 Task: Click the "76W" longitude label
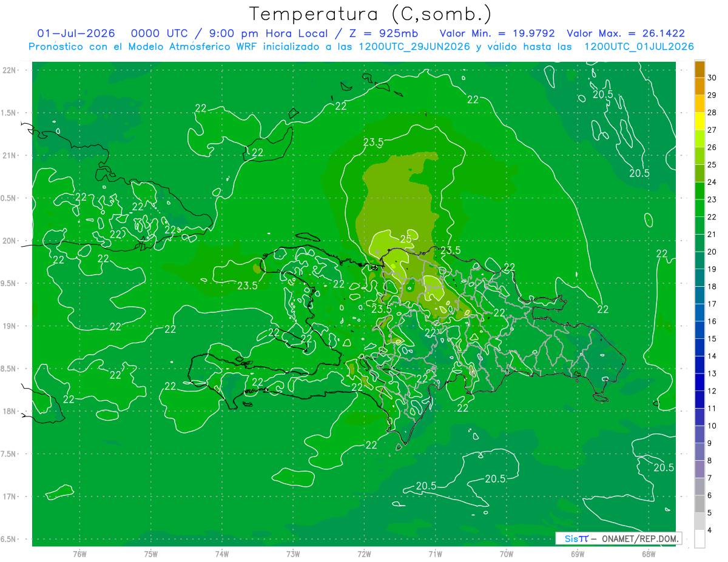coord(79,555)
